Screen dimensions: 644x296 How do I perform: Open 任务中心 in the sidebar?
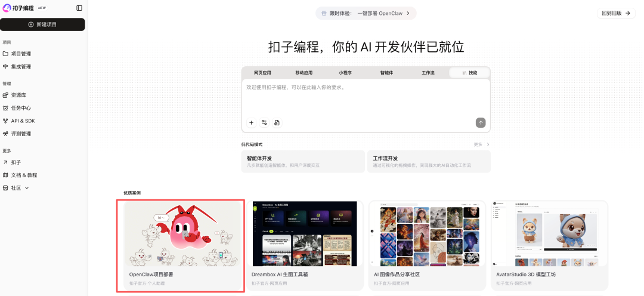[21, 108]
